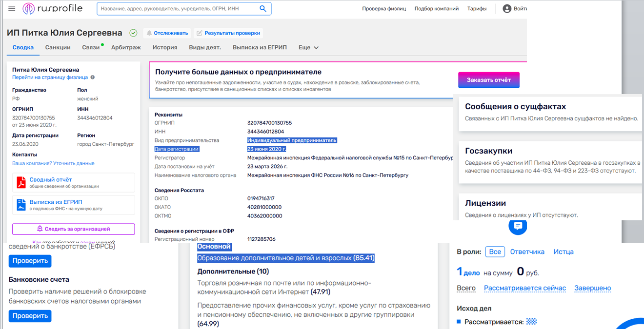The width and height of the screenshot is (644, 329).
Task: Click Проверить under ЕФРСБ bankruptcy section
Action: coord(30,261)
